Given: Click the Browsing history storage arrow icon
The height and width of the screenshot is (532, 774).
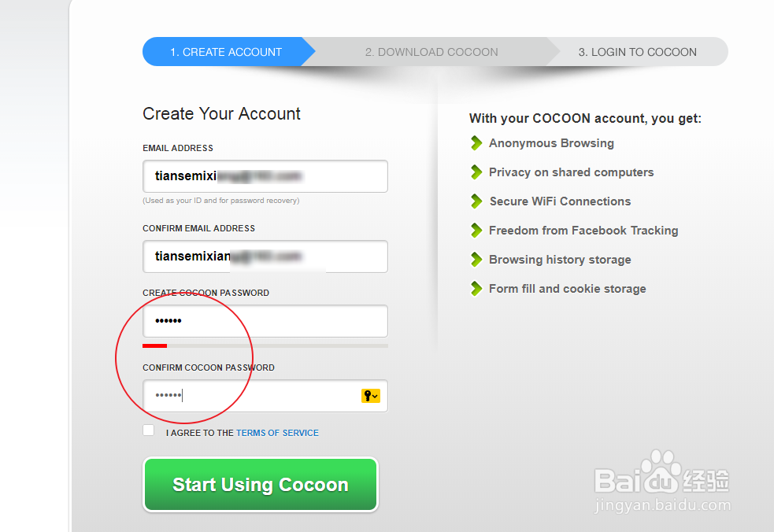Looking at the screenshot, I should pyautogui.click(x=476, y=260).
